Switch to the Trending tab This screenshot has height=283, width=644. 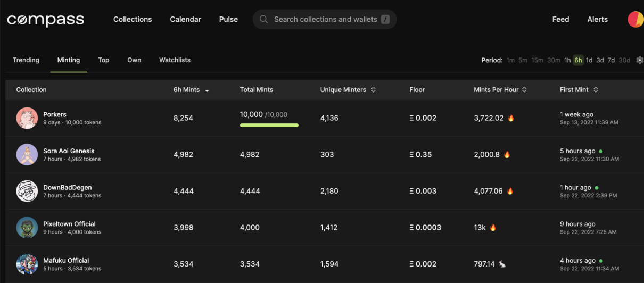26,60
